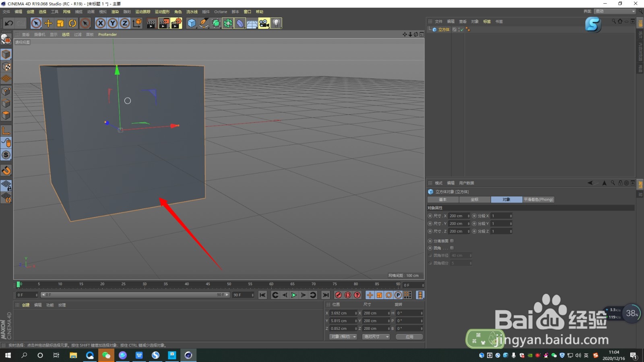The width and height of the screenshot is (644, 362).
Task: Click the spline pen tool icon
Action: pos(204,23)
